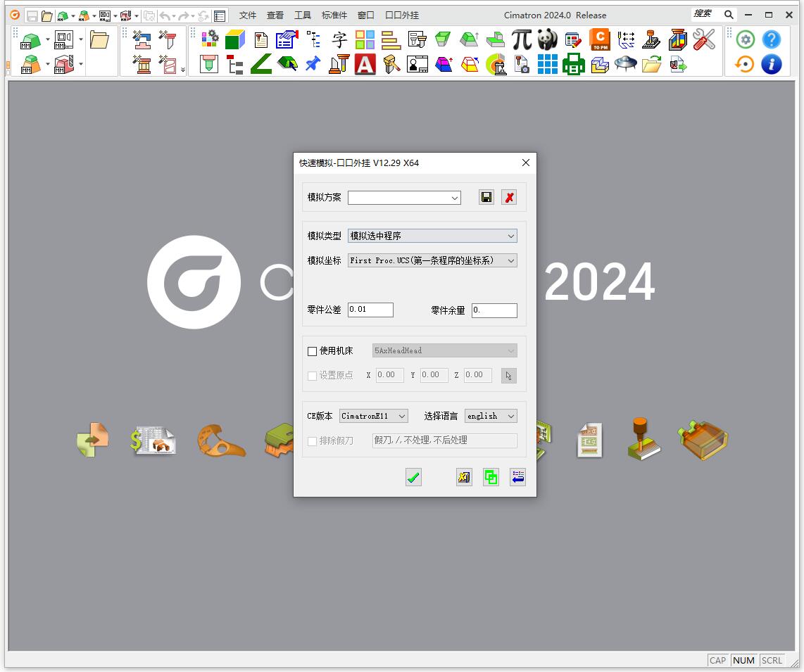
Task: Enable the 使用机床 checkbox
Action: click(313, 351)
